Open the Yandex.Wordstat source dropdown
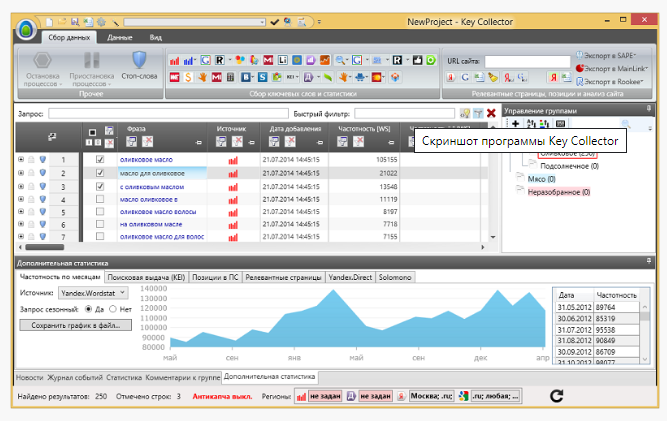This screenshot has height=421, width=667. [93, 293]
